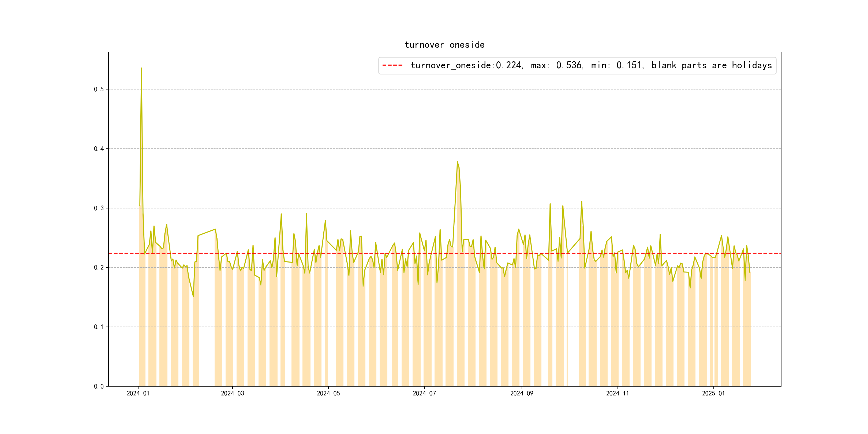Click the chart title 'turnover oneside'
The width and height of the screenshot is (868, 434).
444,45
